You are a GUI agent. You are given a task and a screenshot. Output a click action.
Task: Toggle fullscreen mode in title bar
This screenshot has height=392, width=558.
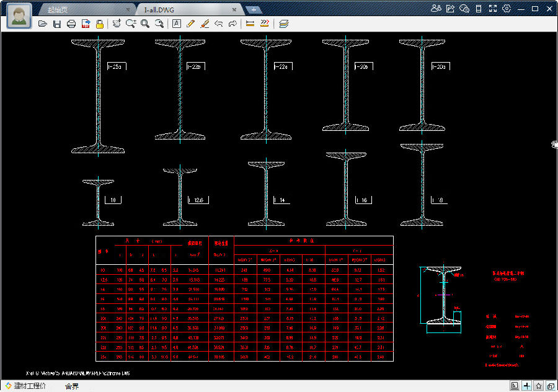[493, 9]
